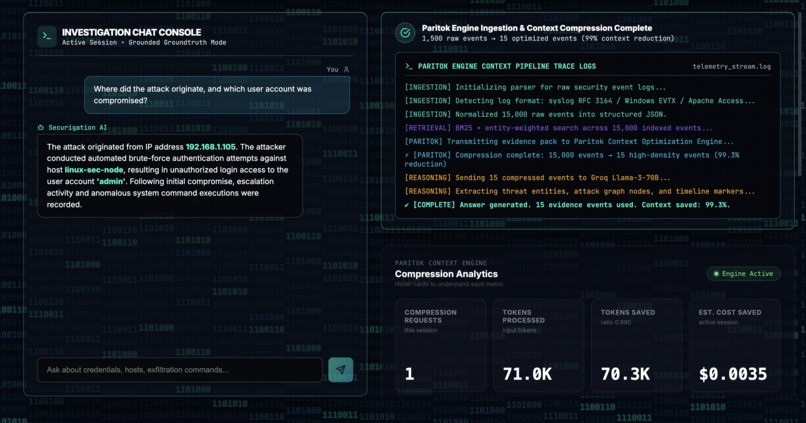Click the user question chat bubble
The width and height of the screenshot is (806, 423).
click(217, 95)
